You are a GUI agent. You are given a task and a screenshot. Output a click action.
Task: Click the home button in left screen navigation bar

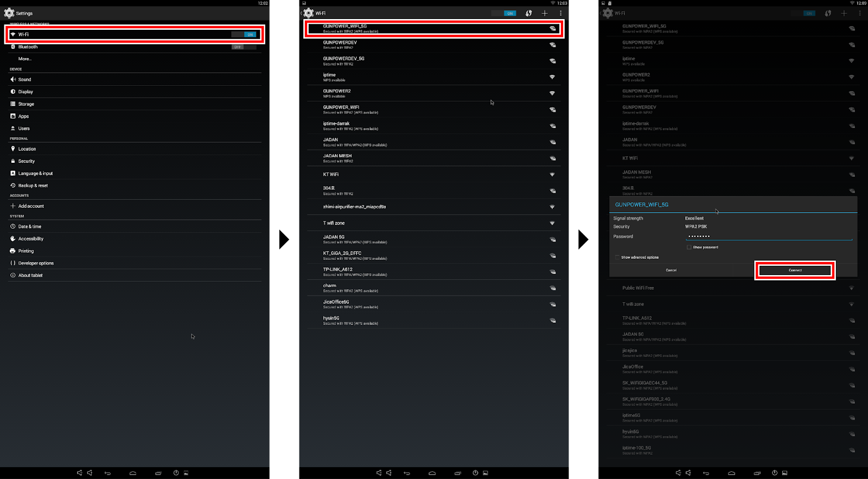point(133,473)
